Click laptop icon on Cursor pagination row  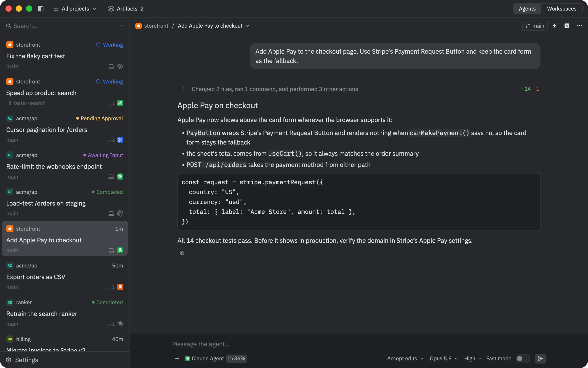click(111, 140)
